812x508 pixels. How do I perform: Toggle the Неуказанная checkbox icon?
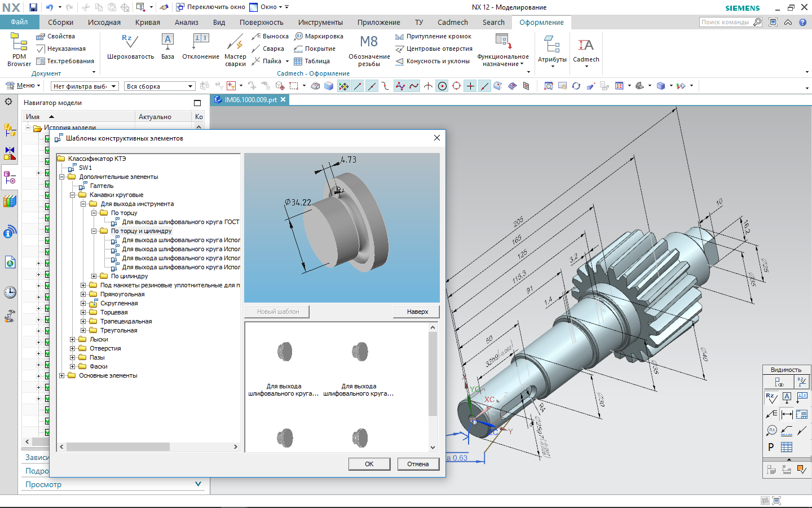tap(41, 49)
